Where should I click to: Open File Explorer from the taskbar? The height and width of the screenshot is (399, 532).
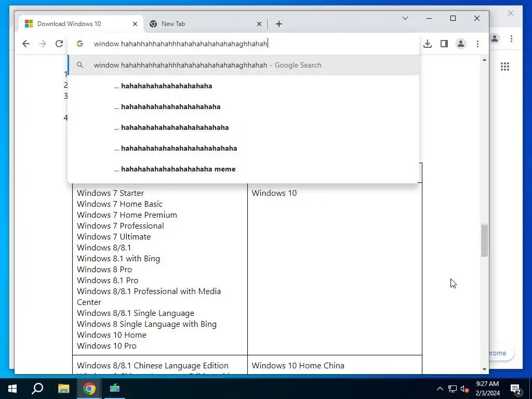click(63, 389)
